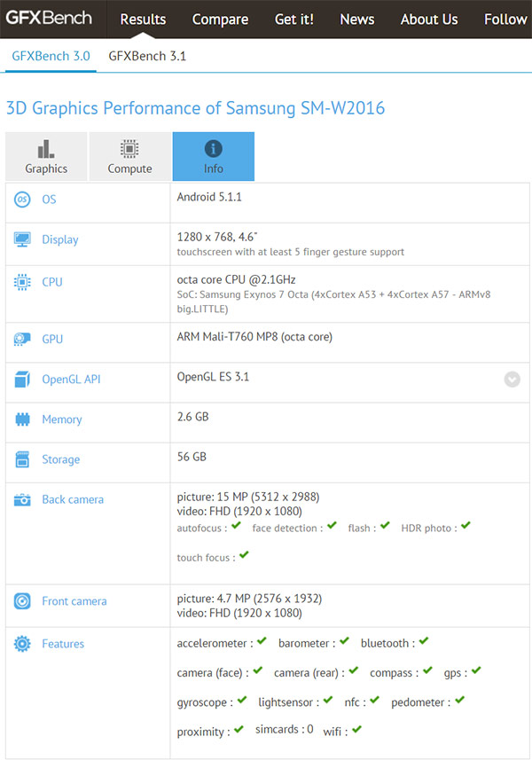Open the Compare menu item

point(220,20)
